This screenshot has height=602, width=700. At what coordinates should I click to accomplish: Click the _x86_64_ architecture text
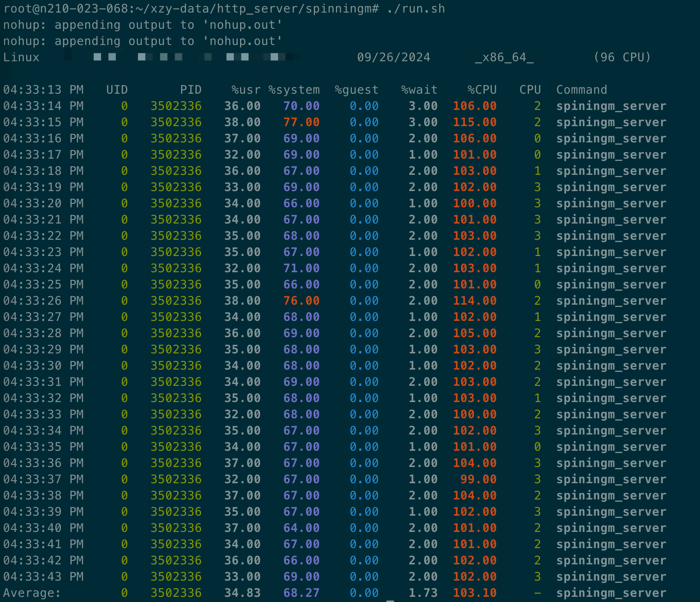pyautogui.click(x=504, y=57)
